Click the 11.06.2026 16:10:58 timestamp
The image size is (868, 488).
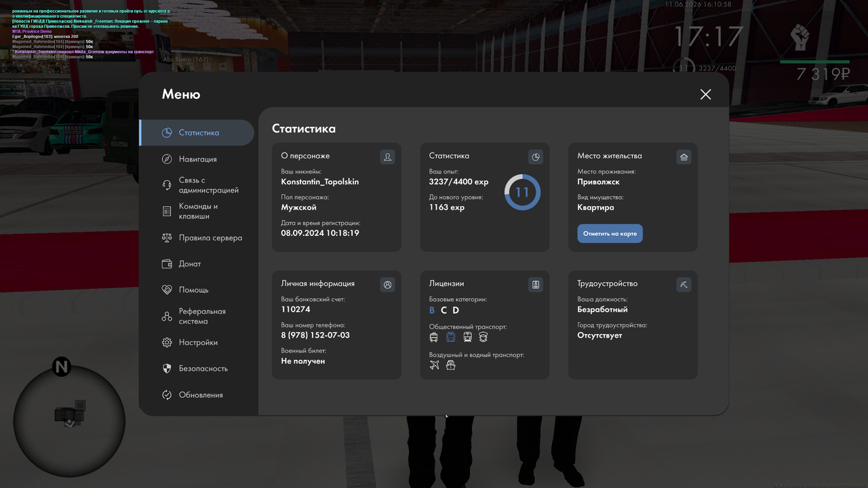tap(698, 4)
